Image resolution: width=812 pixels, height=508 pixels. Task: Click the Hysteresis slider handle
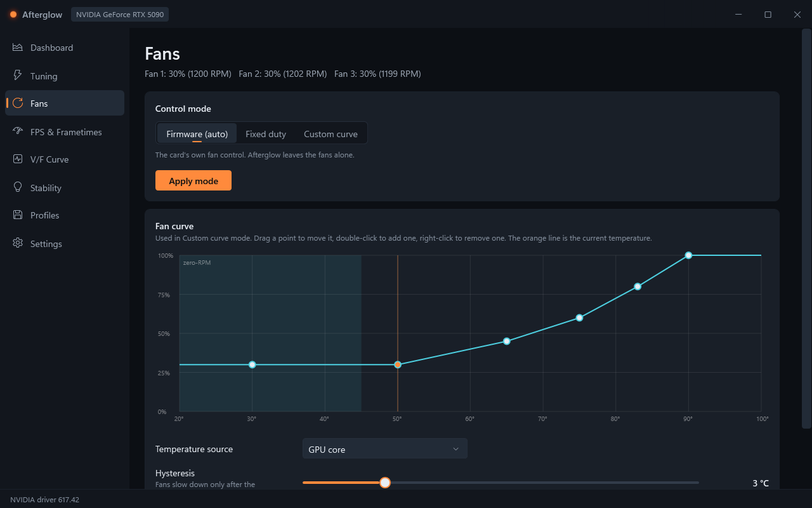(385, 483)
